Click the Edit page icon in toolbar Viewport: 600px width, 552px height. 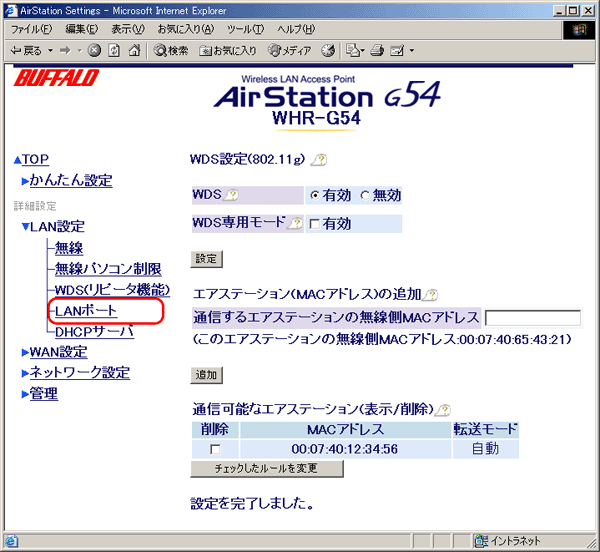point(397,50)
